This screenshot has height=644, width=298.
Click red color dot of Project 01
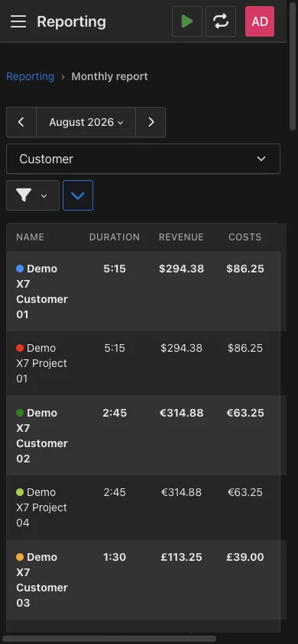[20, 348]
